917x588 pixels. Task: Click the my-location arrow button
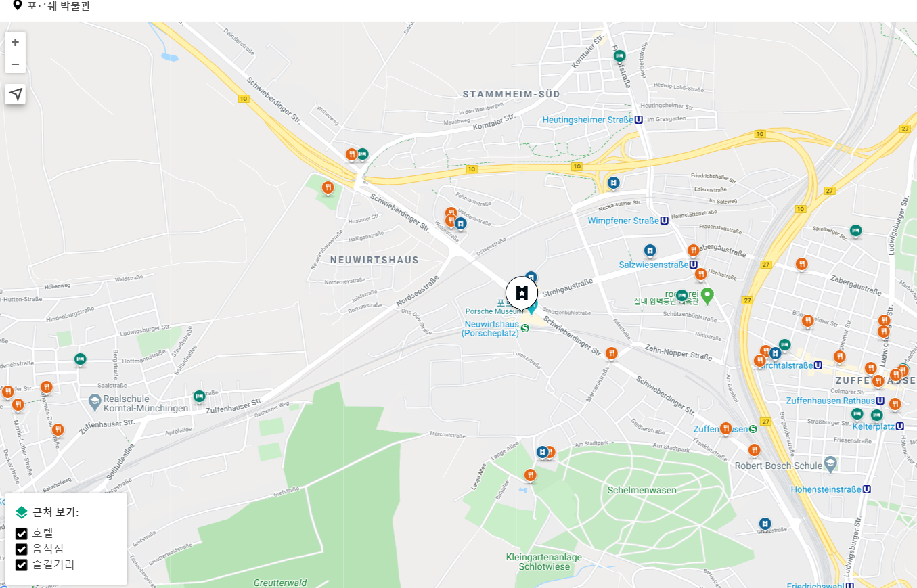pyautogui.click(x=16, y=94)
